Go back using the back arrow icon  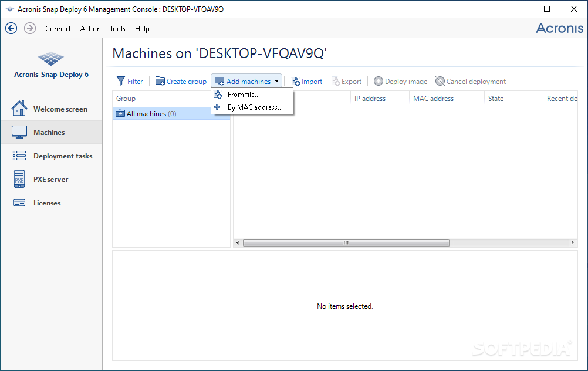(x=11, y=28)
